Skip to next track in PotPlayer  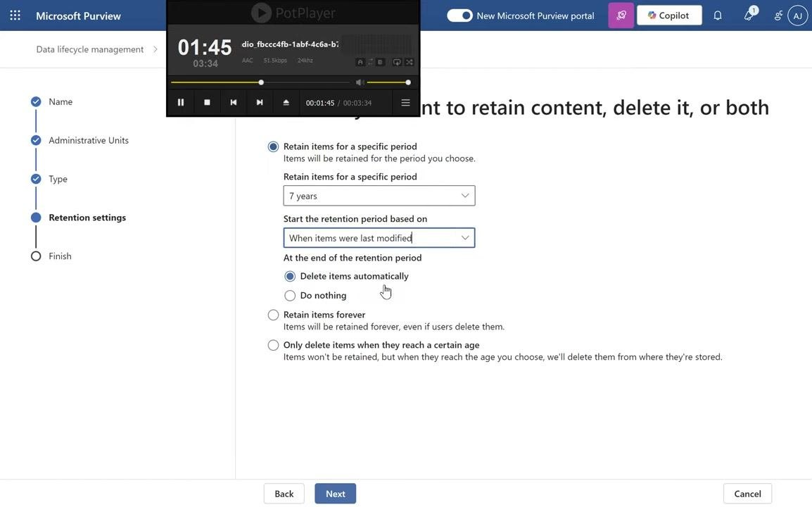pyautogui.click(x=260, y=103)
